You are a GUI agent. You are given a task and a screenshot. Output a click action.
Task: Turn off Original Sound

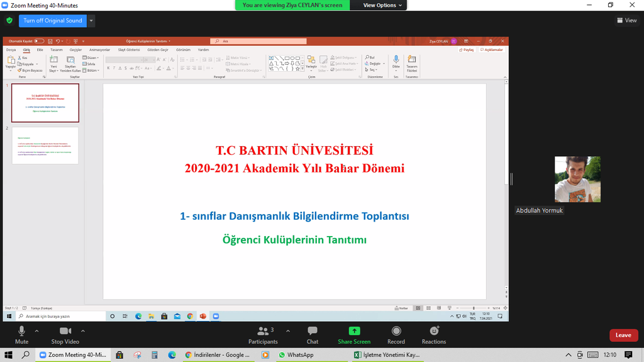click(x=52, y=20)
